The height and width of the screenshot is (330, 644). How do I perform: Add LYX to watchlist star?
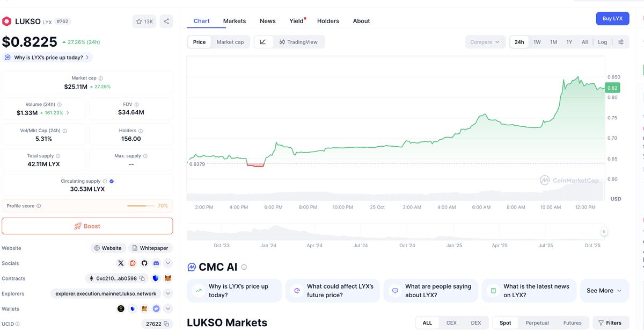click(x=144, y=21)
